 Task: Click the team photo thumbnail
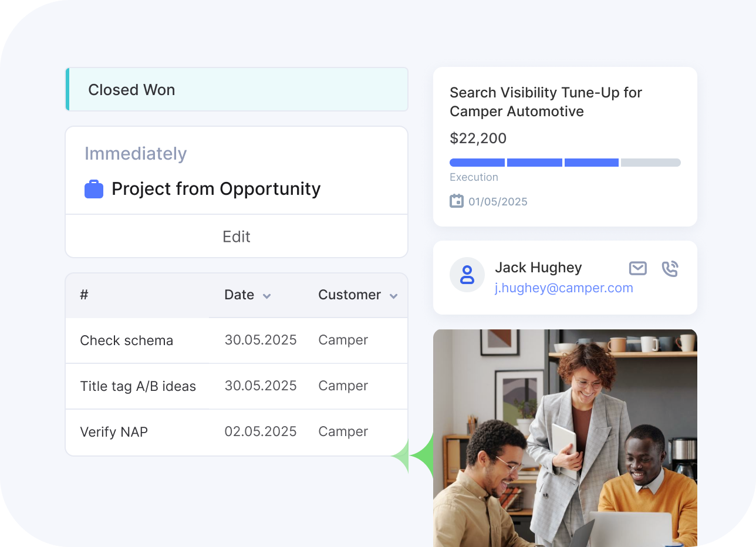pyautogui.click(x=565, y=437)
